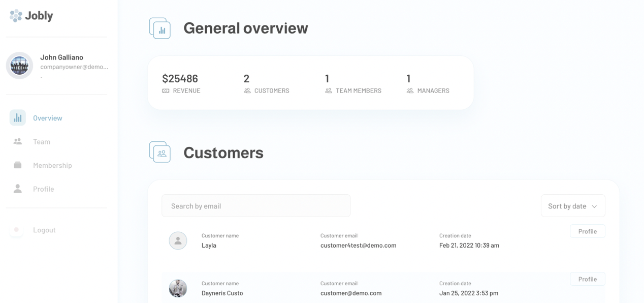This screenshot has height=303, width=644.
Task: Go to the Team menu item
Action: (x=42, y=142)
